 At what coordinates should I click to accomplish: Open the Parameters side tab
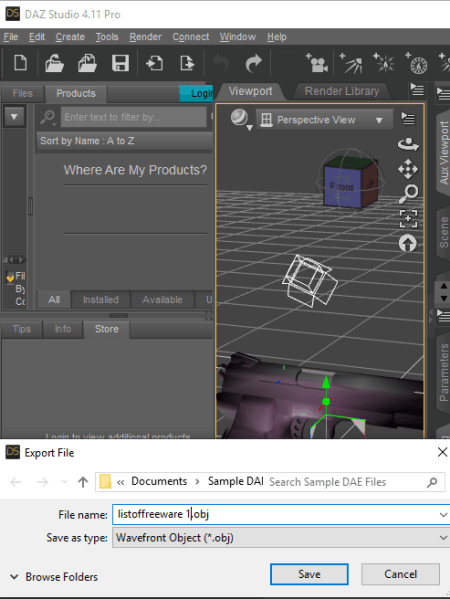point(443,372)
